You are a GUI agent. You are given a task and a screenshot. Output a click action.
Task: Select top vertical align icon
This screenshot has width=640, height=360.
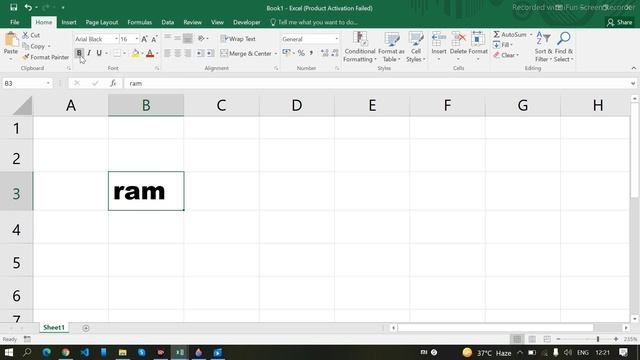click(167, 38)
